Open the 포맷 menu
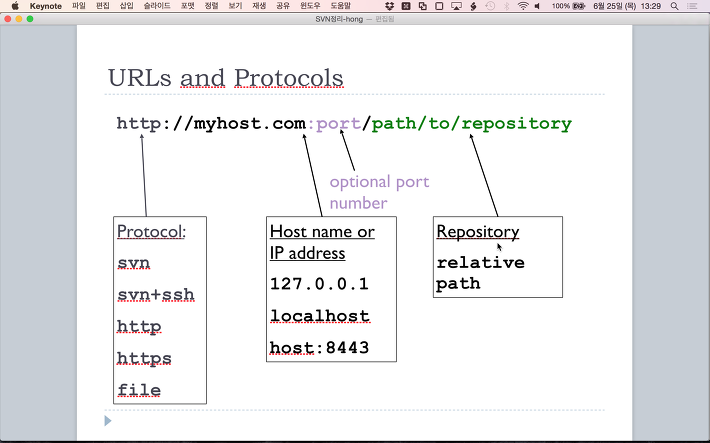 pyautogui.click(x=187, y=6)
